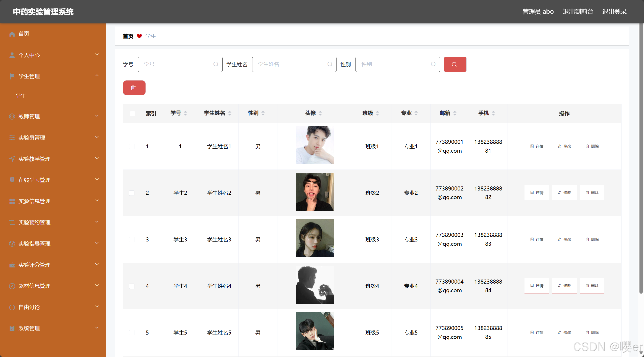Image resolution: width=644 pixels, height=357 pixels.
Task: Click magnifier icon in 性别 search field
Action: 433,64
